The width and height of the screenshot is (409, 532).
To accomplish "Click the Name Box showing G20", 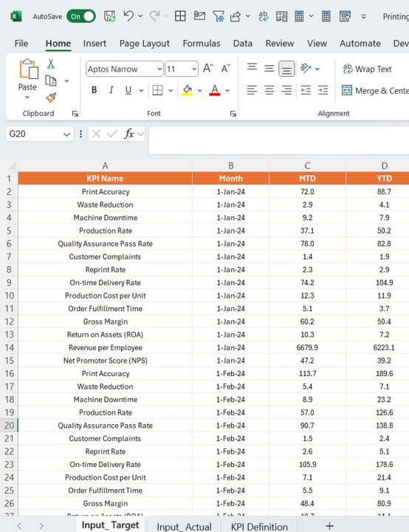I will (x=39, y=134).
